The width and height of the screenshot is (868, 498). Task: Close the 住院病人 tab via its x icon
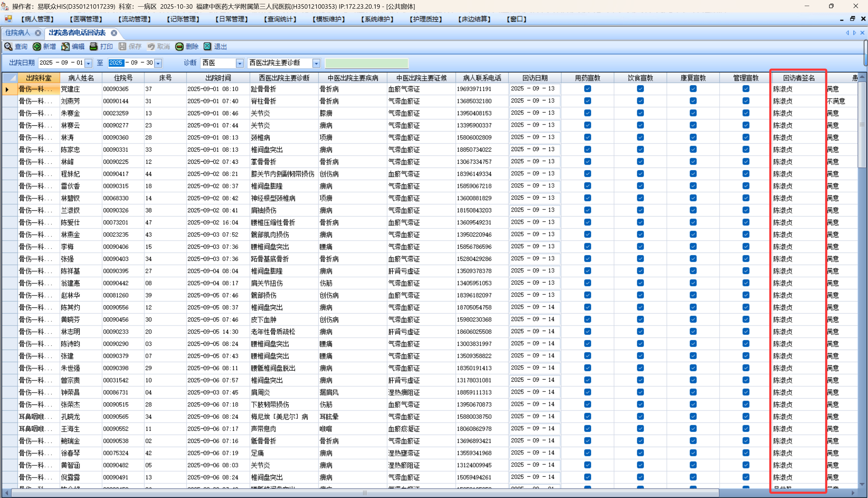(38, 33)
